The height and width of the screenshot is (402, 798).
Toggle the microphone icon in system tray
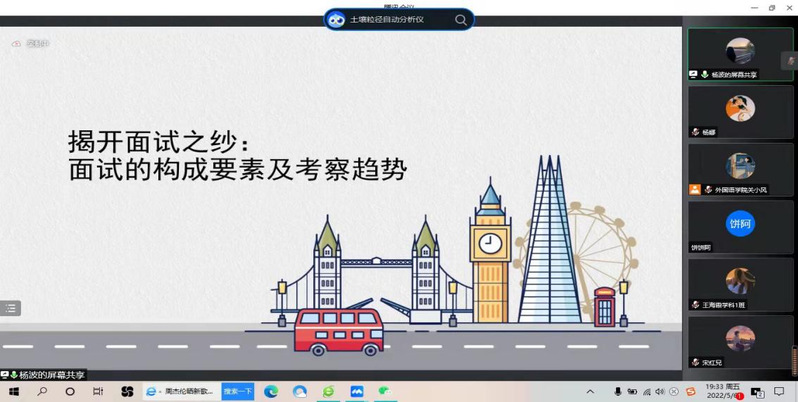[x=617, y=392]
